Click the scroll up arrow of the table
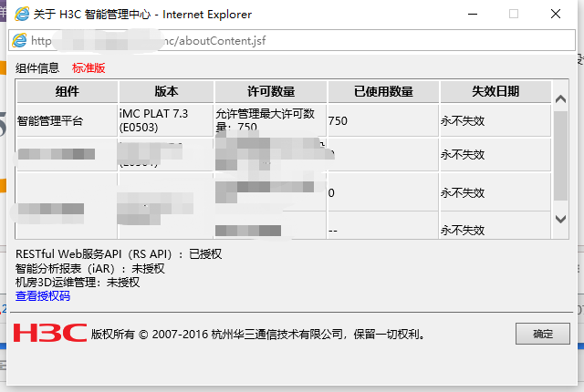584x392 pixels. click(560, 99)
